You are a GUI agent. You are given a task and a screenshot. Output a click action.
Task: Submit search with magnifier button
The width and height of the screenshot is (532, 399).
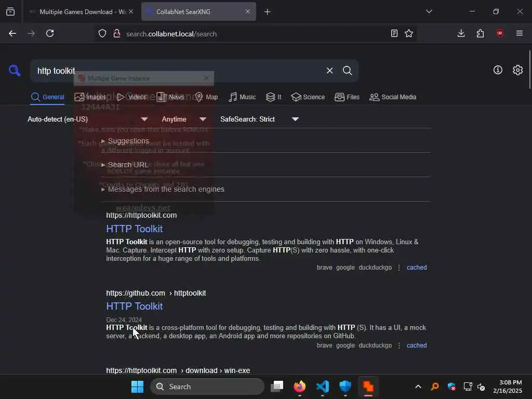point(347,71)
